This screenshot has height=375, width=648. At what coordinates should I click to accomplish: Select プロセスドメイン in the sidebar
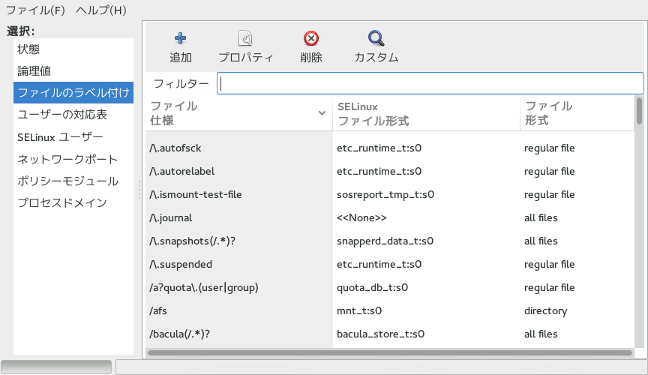point(73,203)
